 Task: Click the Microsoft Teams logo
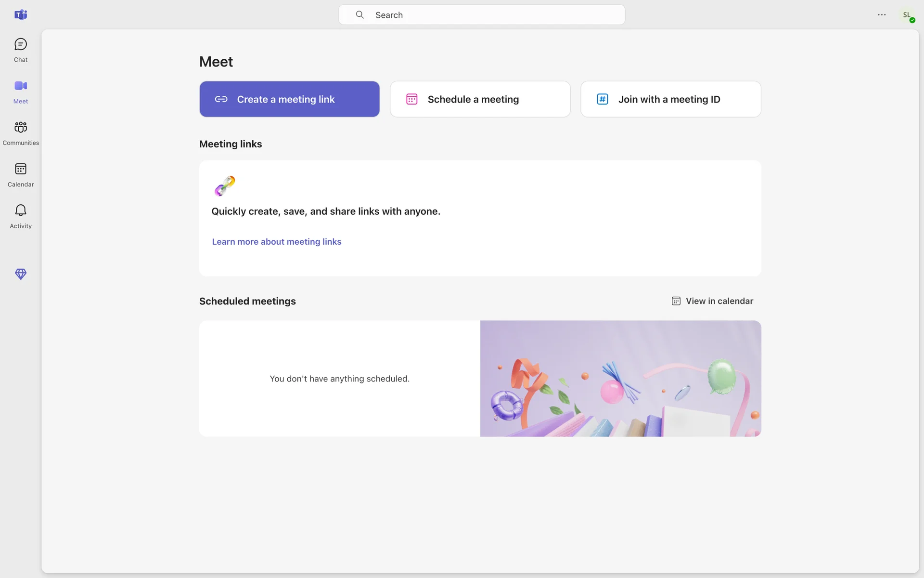[x=21, y=15]
